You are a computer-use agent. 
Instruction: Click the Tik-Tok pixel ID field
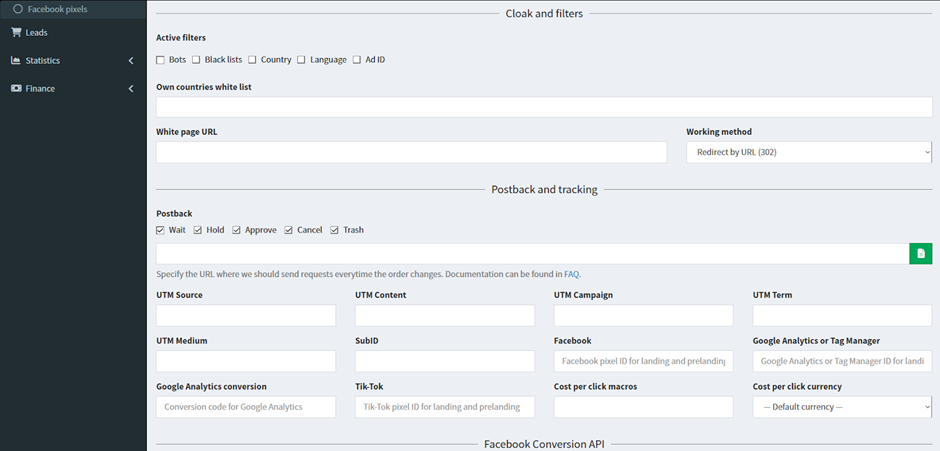[x=445, y=407]
